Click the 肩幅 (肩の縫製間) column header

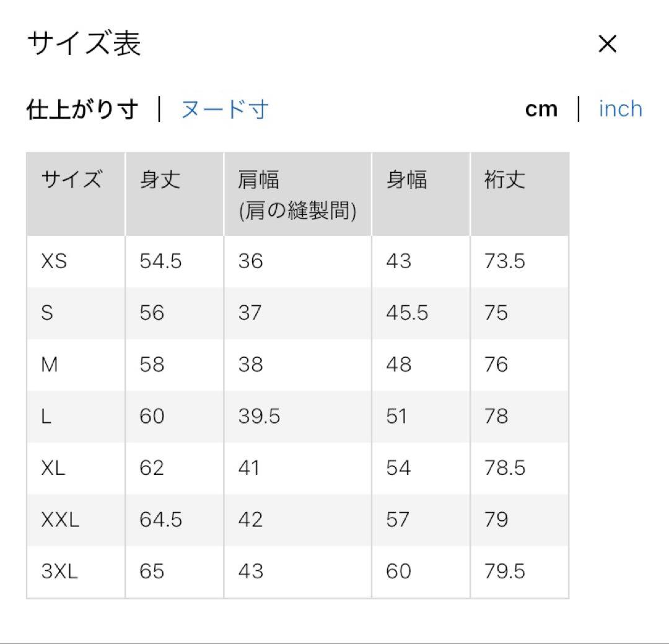click(298, 194)
